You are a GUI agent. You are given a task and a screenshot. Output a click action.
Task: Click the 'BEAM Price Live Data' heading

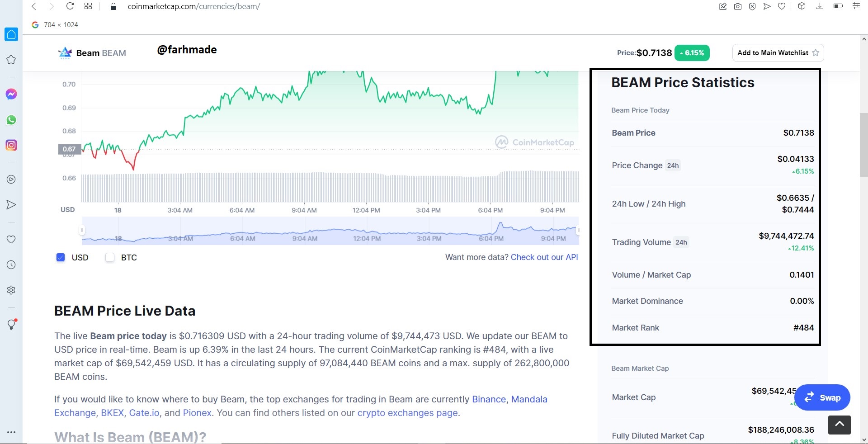point(125,311)
